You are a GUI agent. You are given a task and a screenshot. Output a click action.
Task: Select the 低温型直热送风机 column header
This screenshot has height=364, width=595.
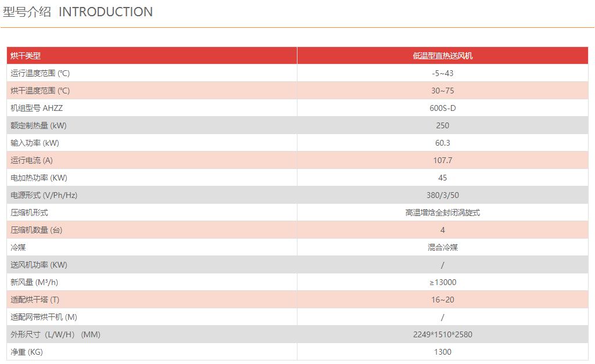coord(442,56)
